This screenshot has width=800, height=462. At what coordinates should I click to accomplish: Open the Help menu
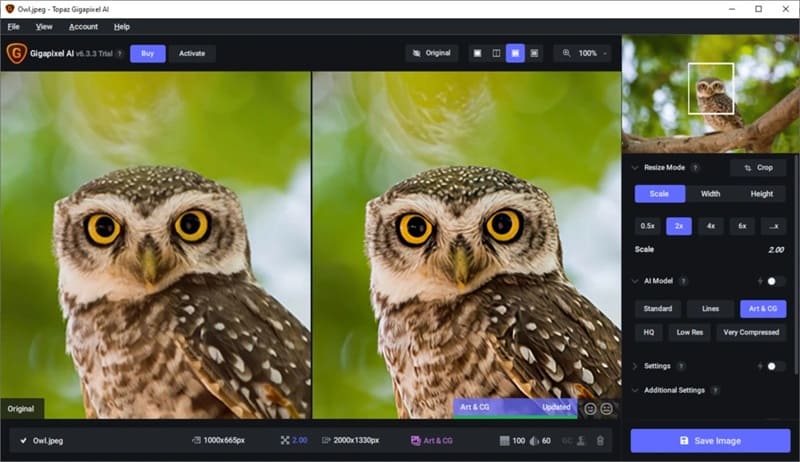121,27
